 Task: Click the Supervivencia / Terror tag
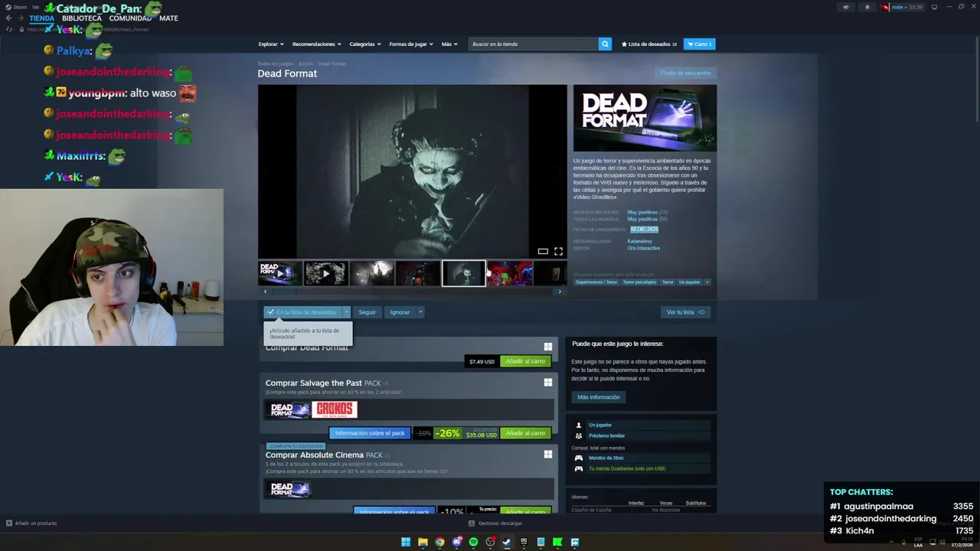point(596,282)
